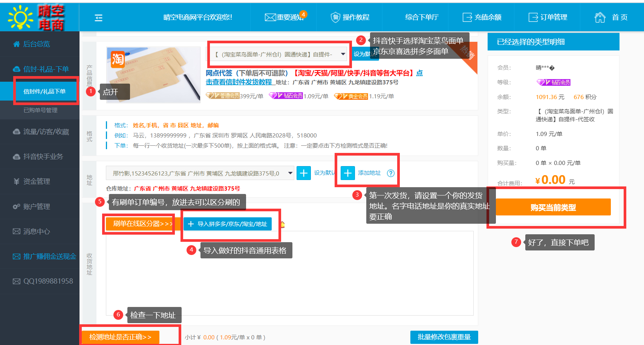Click the 后台总览 home icon
644x345 pixels.
point(17,44)
